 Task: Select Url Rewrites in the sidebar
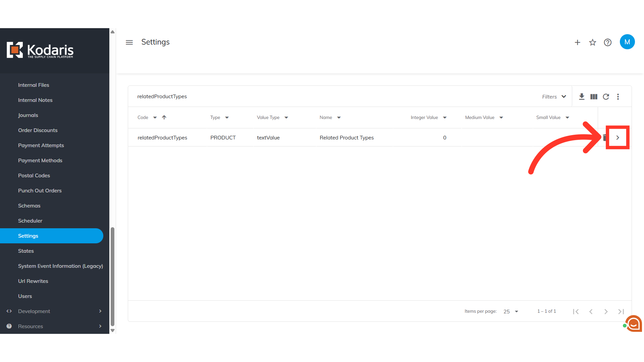pyautogui.click(x=33, y=281)
